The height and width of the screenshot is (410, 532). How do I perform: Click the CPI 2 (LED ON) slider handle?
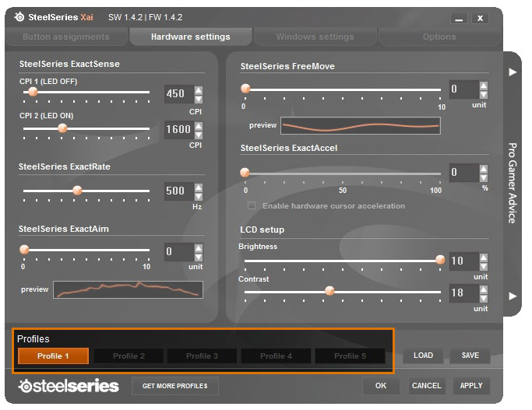click(62, 128)
